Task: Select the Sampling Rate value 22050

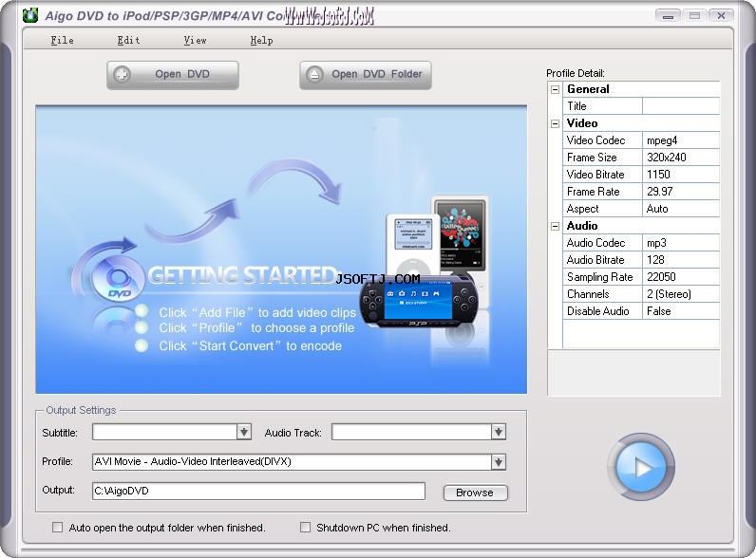Action: [681, 277]
